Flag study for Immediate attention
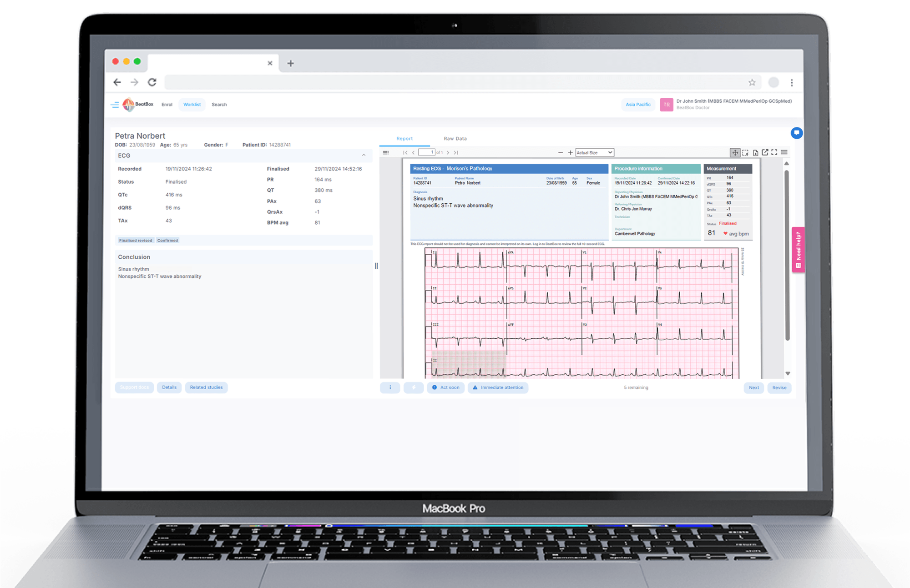Screen dimensions: 910x588 coord(498,387)
